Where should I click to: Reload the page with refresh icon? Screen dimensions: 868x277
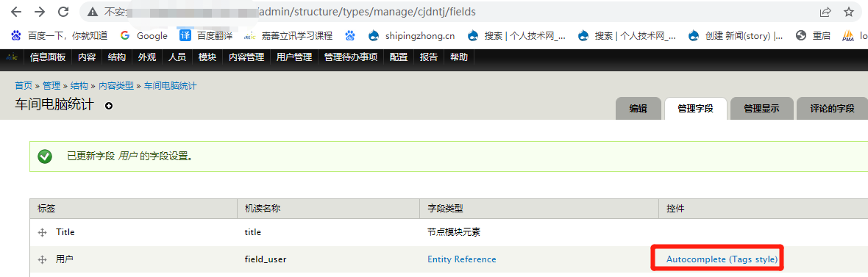(x=64, y=12)
